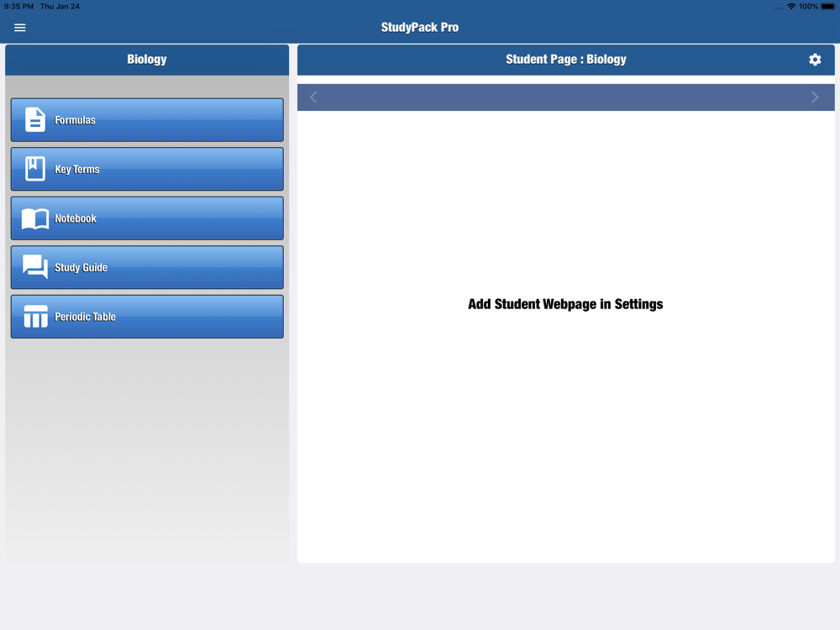Click the Thu Jan 24 date

pos(60,7)
